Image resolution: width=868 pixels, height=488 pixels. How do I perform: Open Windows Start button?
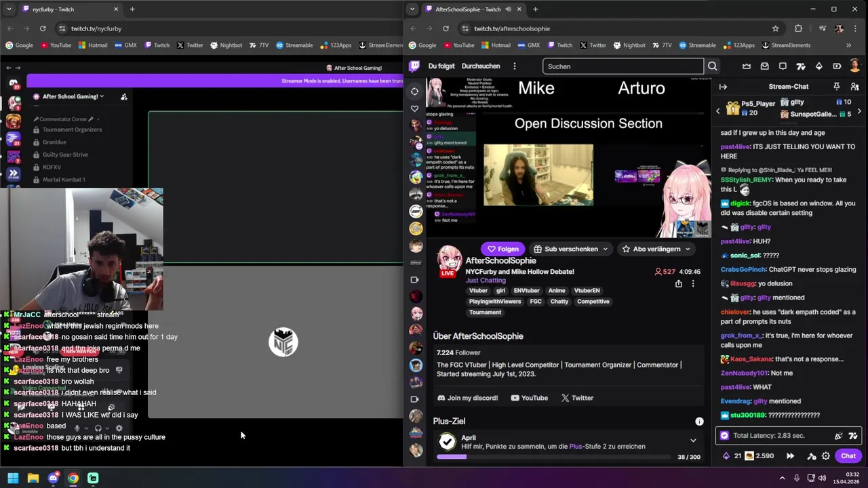click(13, 478)
